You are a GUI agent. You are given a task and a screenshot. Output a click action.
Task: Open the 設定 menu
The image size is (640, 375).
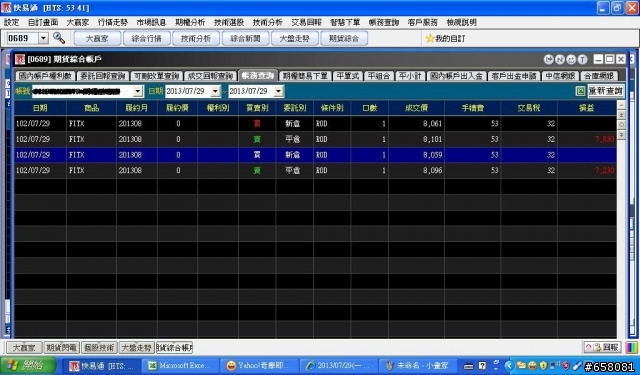[x=11, y=22]
